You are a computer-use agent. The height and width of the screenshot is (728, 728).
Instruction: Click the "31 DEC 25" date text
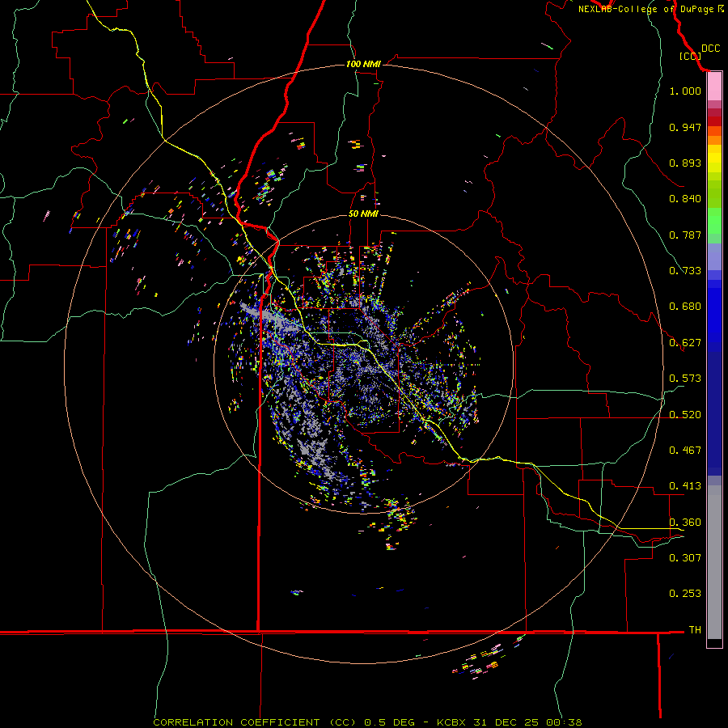506,722
